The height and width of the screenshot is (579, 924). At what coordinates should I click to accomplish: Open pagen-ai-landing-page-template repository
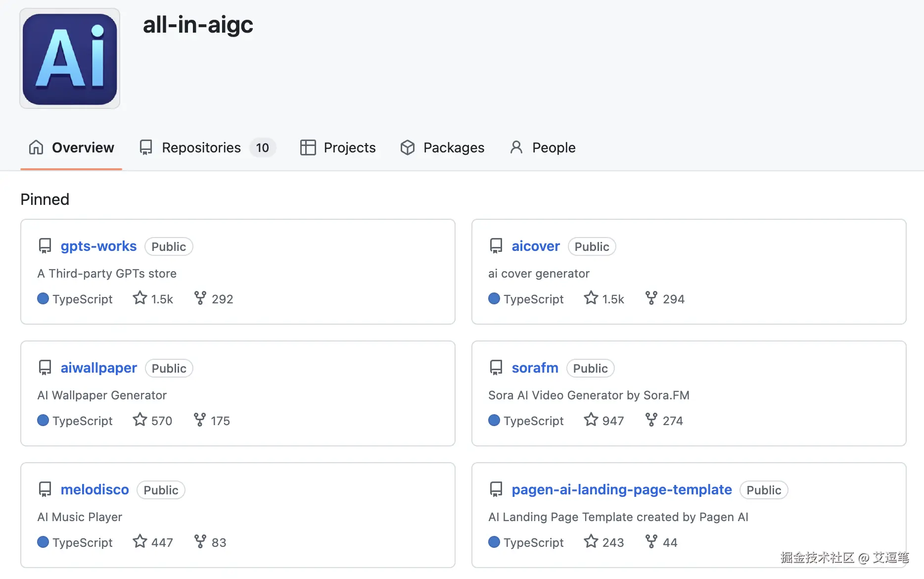pyautogui.click(x=621, y=489)
